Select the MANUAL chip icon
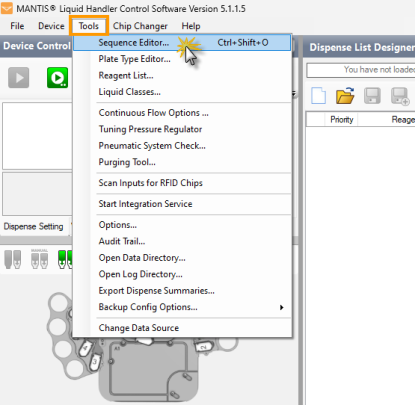 [x=39, y=259]
